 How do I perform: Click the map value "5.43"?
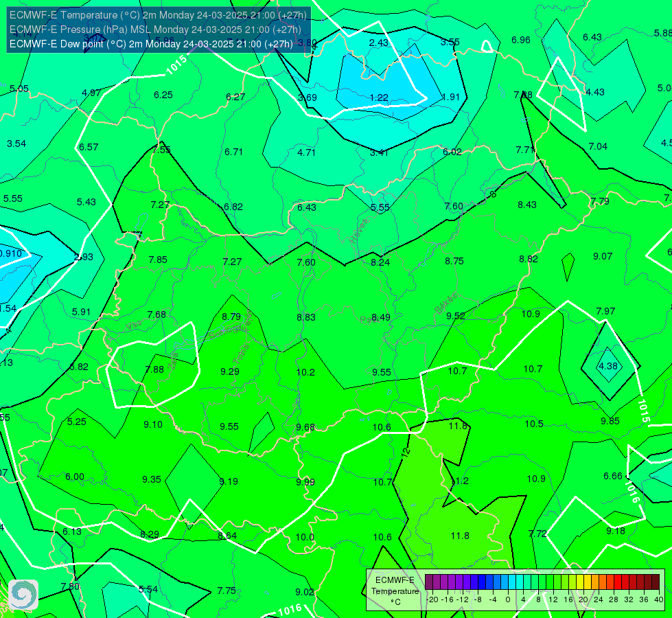[86, 202]
